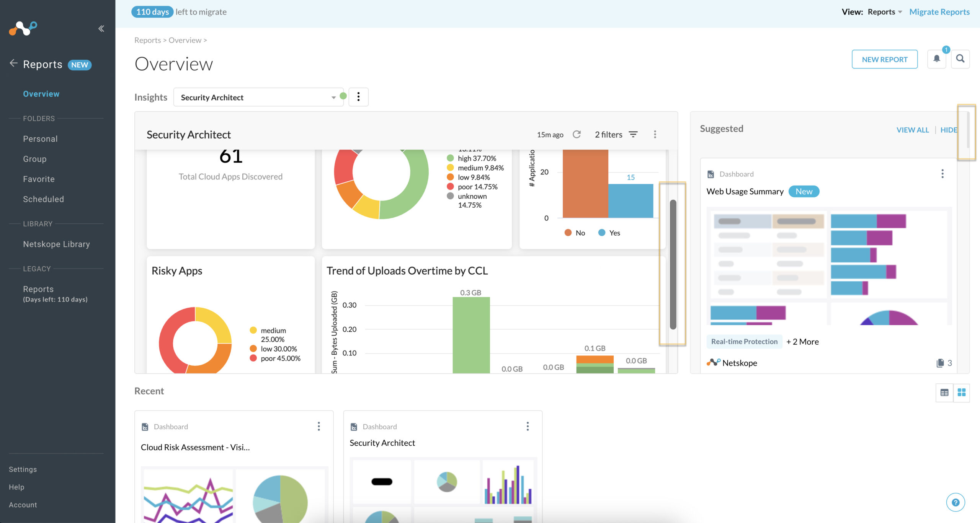
Task: Click the notifications bell icon
Action: click(936, 59)
